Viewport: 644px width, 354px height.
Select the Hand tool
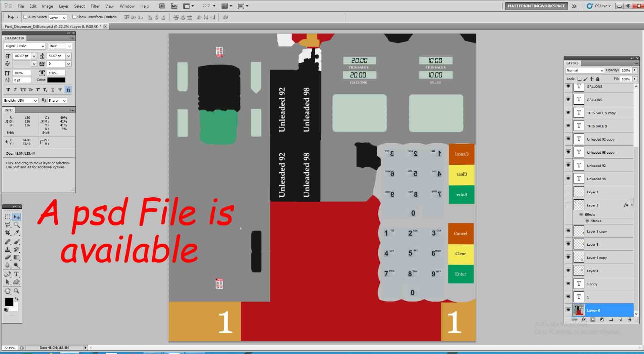tap(8, 291)
